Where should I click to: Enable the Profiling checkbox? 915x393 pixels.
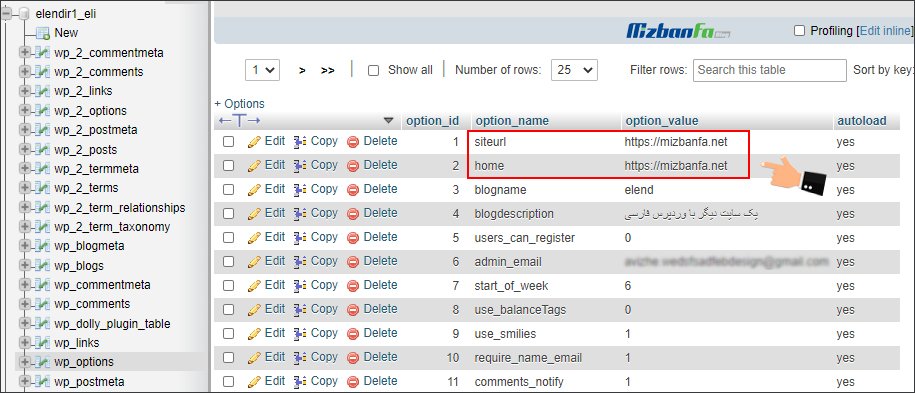click(x=799, y=30)
